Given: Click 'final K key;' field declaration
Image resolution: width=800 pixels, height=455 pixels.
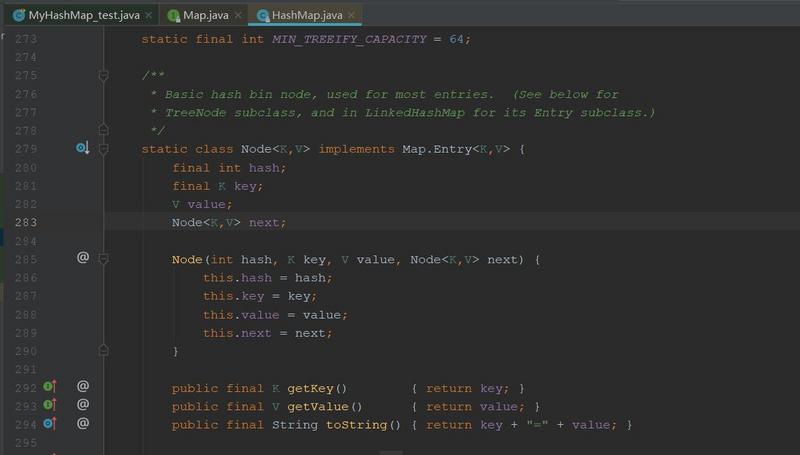Looking at the screenshot, I should click(218, 186).
